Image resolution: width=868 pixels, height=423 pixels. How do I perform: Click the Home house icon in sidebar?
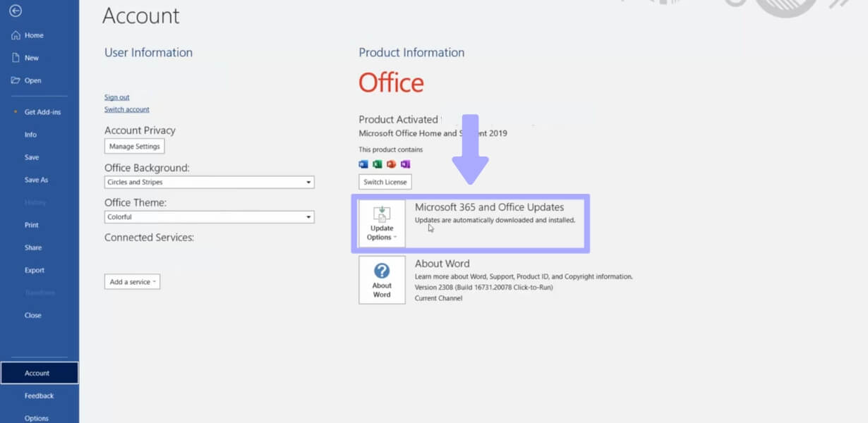tap(16, 35)
